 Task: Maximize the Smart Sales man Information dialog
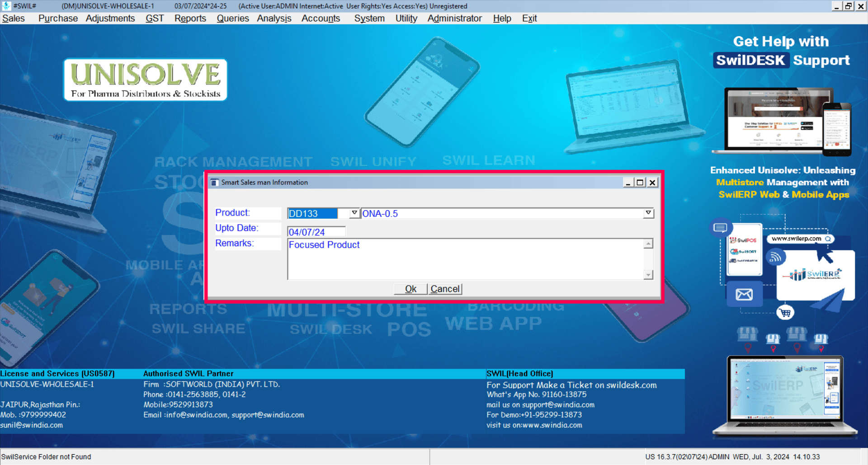640,183
